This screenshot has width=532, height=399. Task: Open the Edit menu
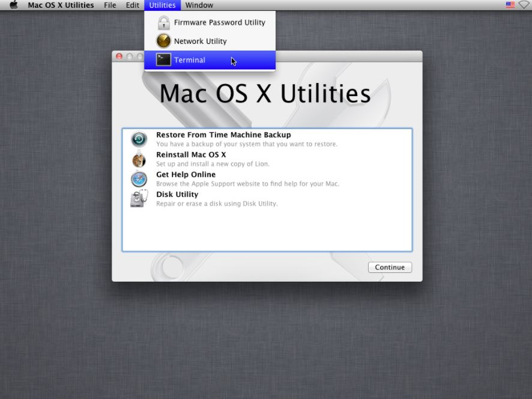pos(133,5)
